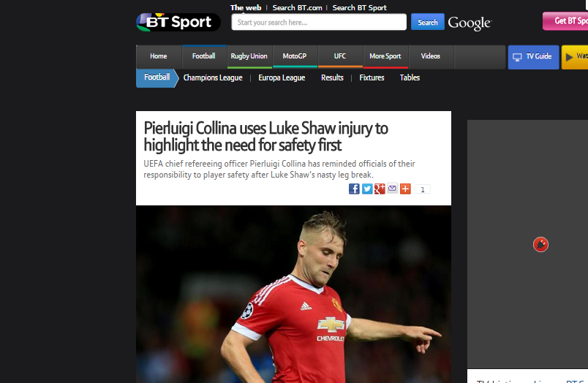Share article via Twitter icon
Viewport: 588px width, 383px height.
367,189
